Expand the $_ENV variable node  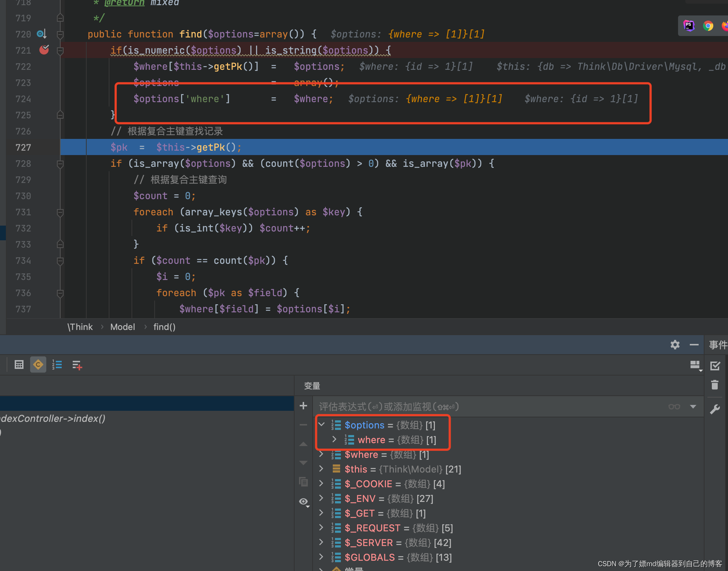(321, 498)
